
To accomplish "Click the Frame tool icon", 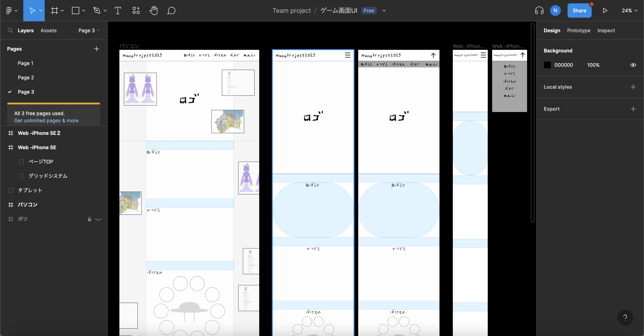I will click(55, 11).
